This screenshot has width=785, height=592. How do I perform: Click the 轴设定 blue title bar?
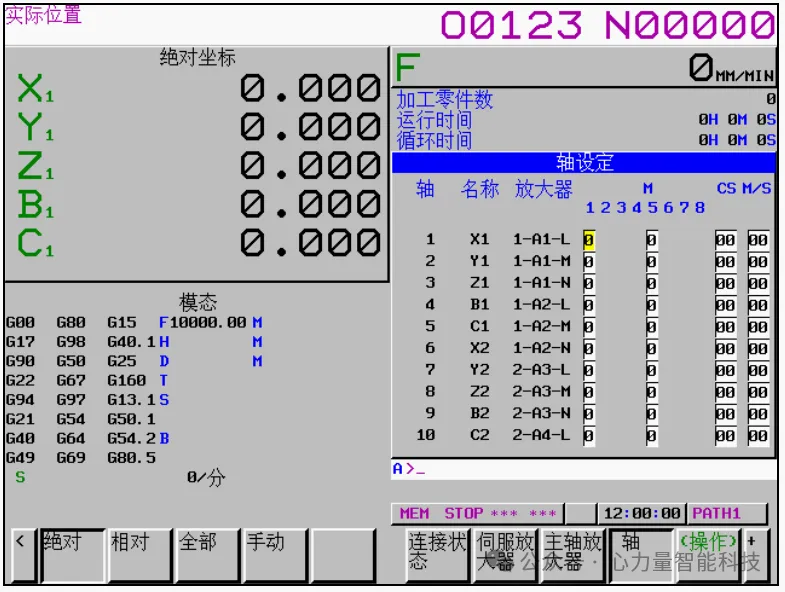pyautogui.click(x=584, y=163)
